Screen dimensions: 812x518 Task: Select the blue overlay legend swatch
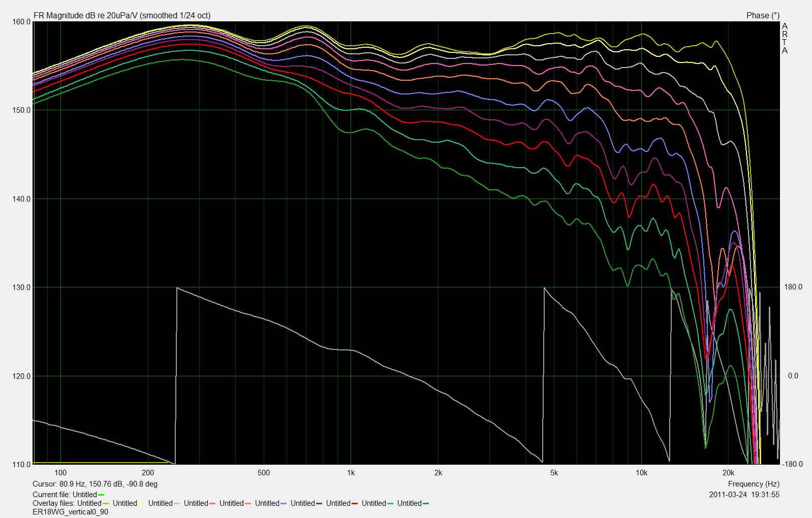pos(284,504)
